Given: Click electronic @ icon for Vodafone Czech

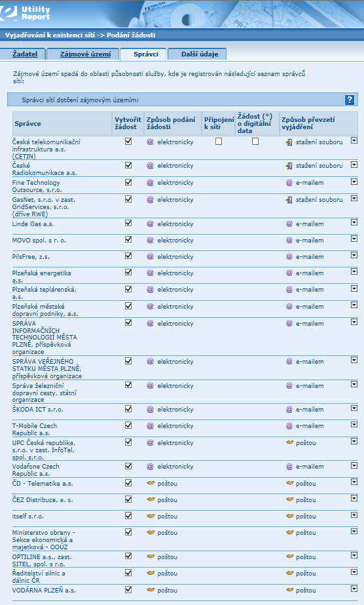Looking at the screenshot, I should click(150, 467).
